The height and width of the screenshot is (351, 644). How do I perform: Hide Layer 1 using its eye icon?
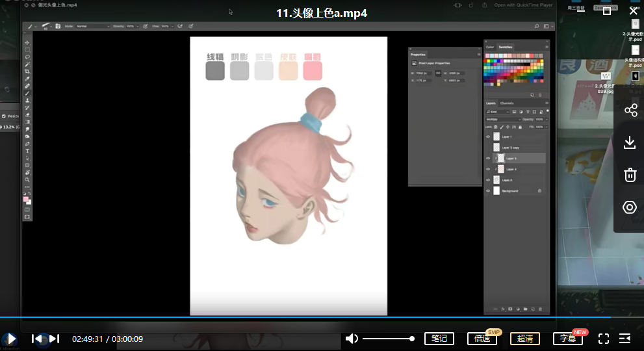[x=488, y=137]
